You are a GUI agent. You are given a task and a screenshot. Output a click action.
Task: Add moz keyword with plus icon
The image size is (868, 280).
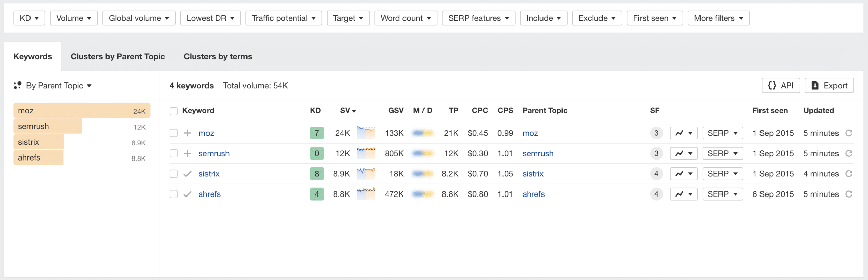pos(187,133)
